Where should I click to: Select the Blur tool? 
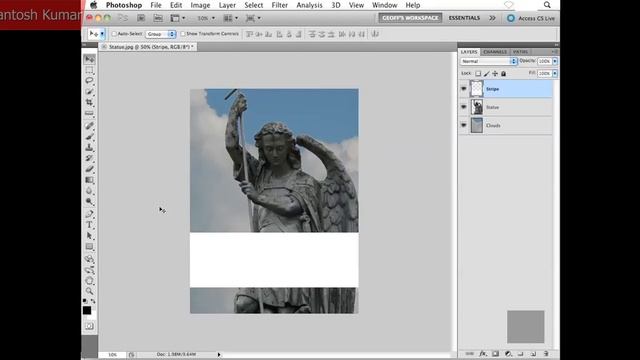(89, 191)
